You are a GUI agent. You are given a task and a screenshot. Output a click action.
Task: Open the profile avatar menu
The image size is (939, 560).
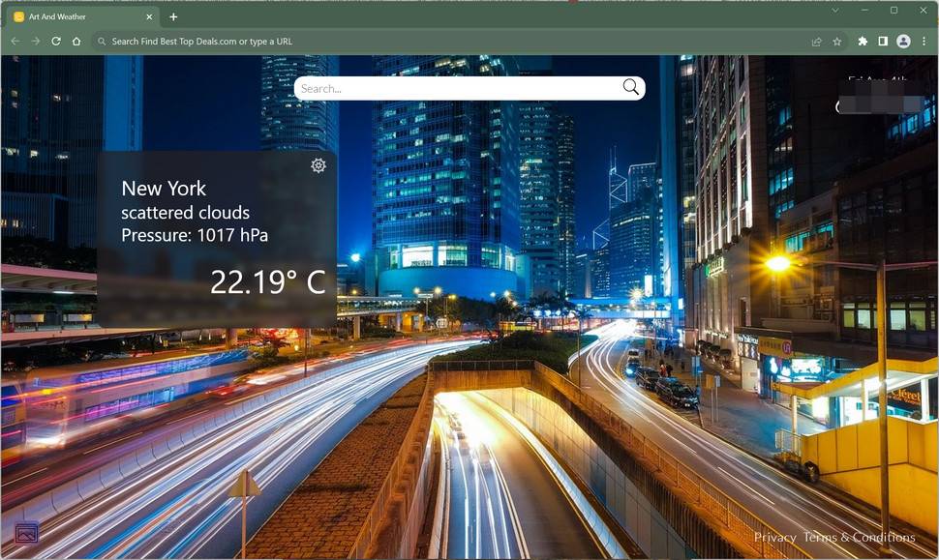click(x=903, y=42)
